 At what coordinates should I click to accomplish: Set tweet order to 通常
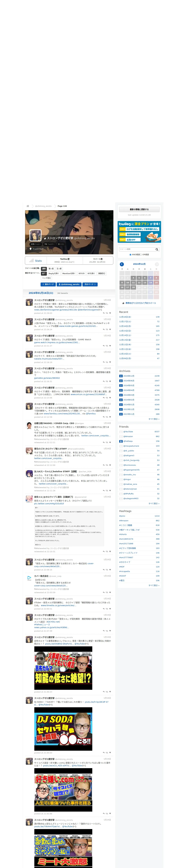pos(44,269)
